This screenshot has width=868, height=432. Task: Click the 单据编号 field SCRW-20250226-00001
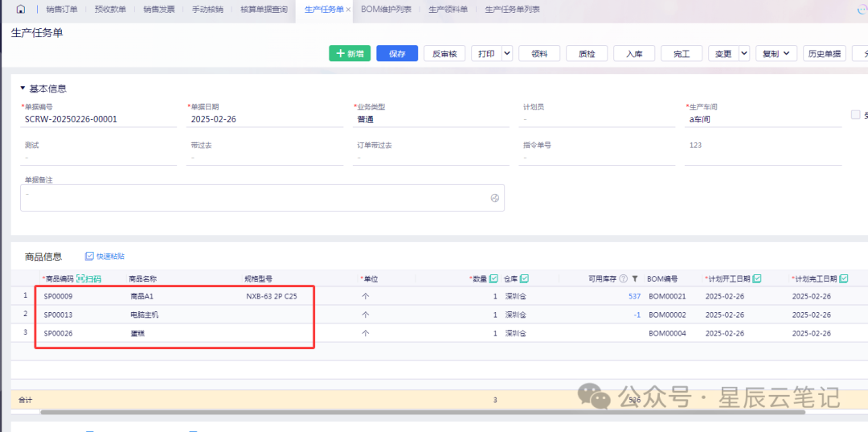point(99,119)
